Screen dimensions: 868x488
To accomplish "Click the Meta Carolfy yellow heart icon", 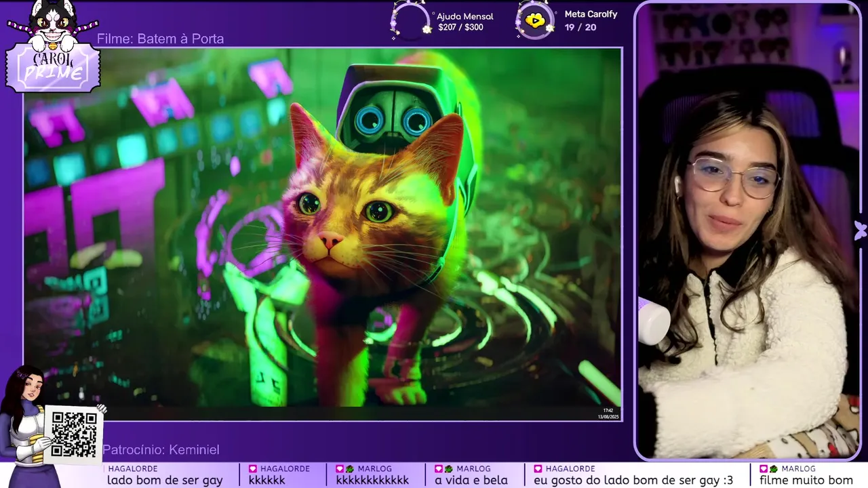I will point(535,20).
